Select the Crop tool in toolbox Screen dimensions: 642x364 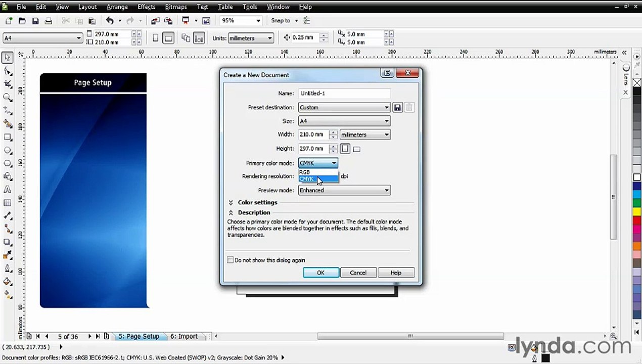8,84
